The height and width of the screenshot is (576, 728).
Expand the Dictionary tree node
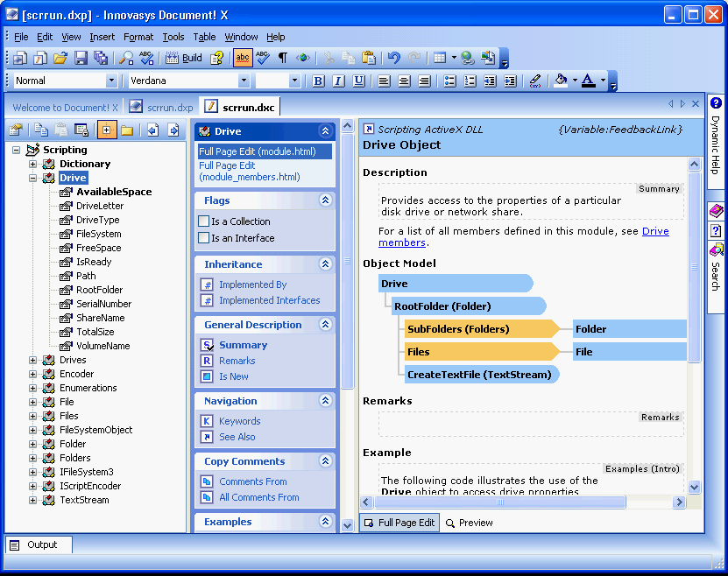click(x=32, y=165)
